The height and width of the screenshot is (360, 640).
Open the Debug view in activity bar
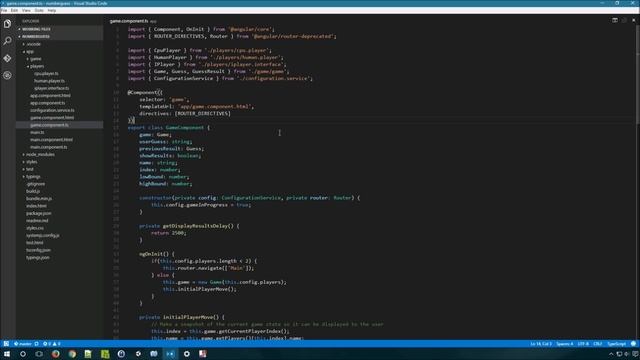click(7, 76)
